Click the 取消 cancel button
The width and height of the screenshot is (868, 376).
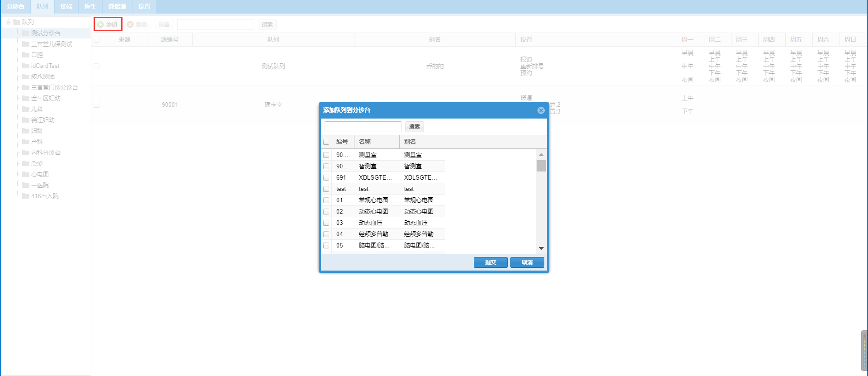pos(527,262)
